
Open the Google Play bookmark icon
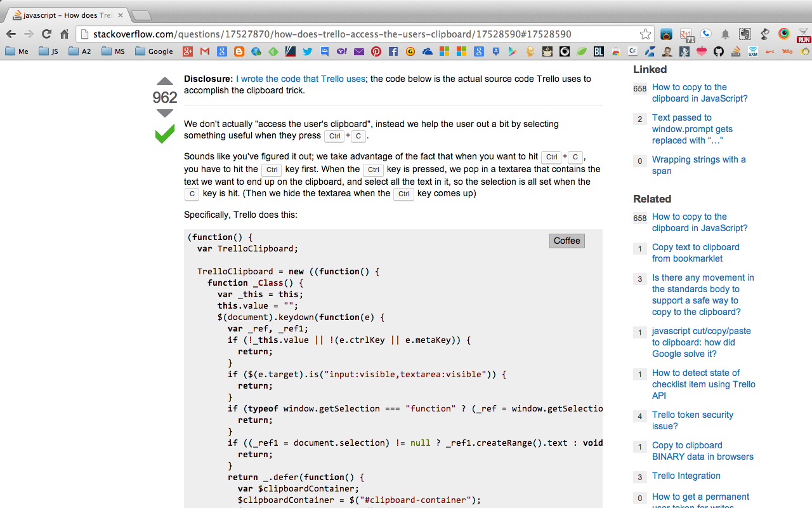(x=513, y=51)
